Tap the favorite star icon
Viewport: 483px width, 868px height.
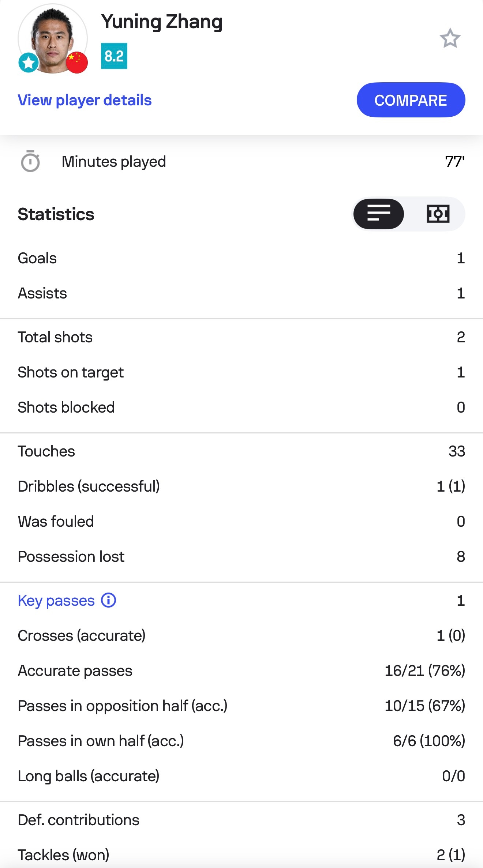click(450, 38)
